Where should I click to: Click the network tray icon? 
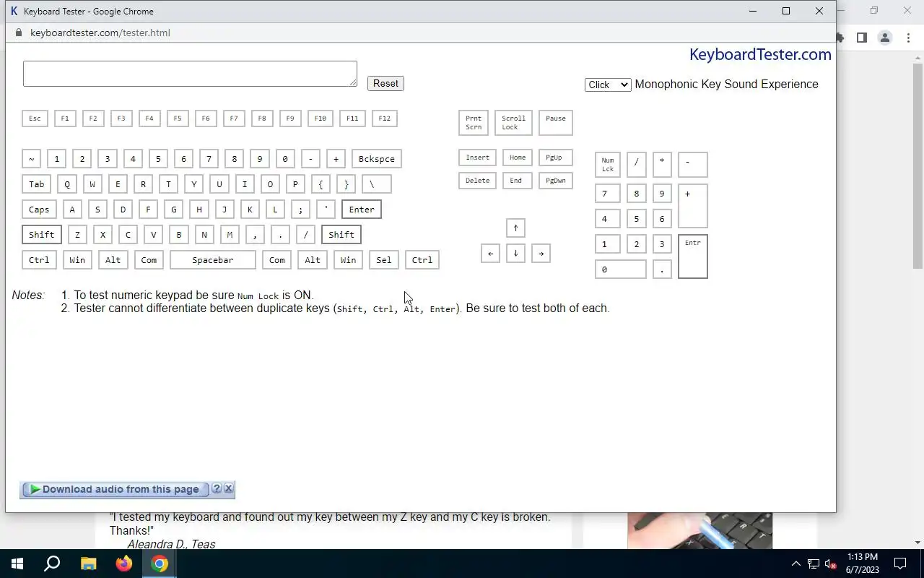point(814,564)
